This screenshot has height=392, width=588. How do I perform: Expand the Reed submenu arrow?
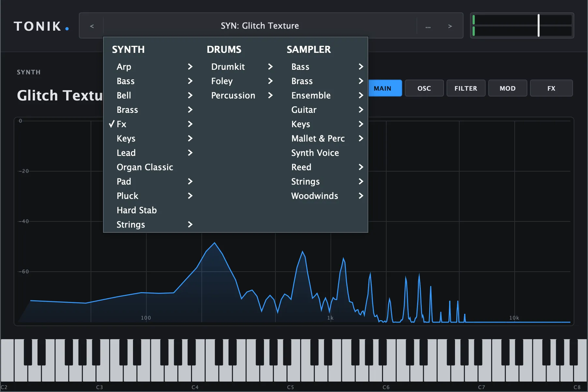click(x=361, y=167)
